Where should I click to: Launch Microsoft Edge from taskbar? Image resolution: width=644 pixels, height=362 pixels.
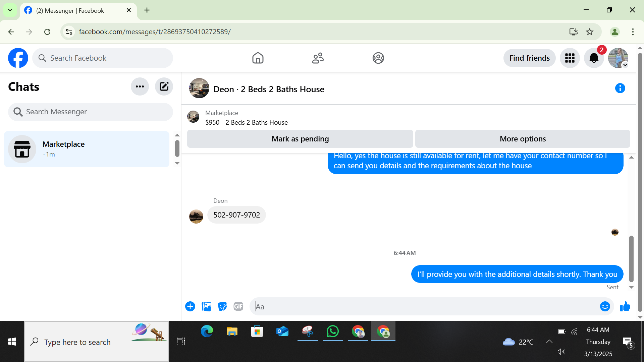pyautogui.click(x=207, y=331)
